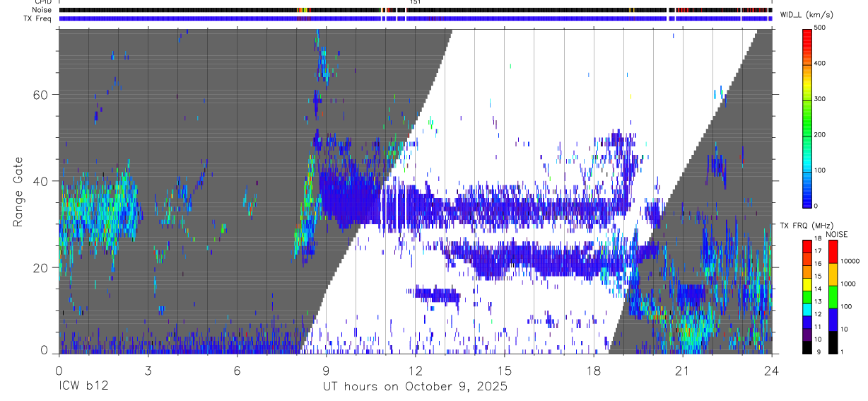Click the 'WID⊥ (km/s)' legend title
This screenshot has height=401, width=868.
[806, 14]
